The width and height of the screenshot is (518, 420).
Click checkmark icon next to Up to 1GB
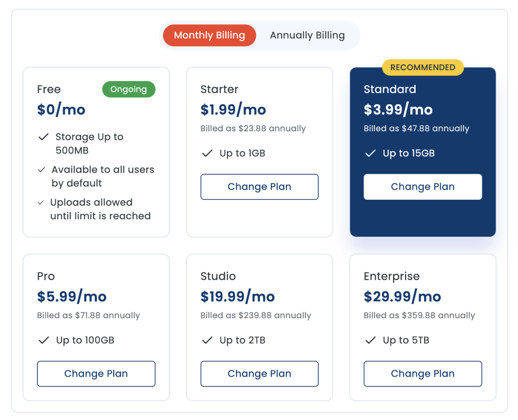point(207,153)
